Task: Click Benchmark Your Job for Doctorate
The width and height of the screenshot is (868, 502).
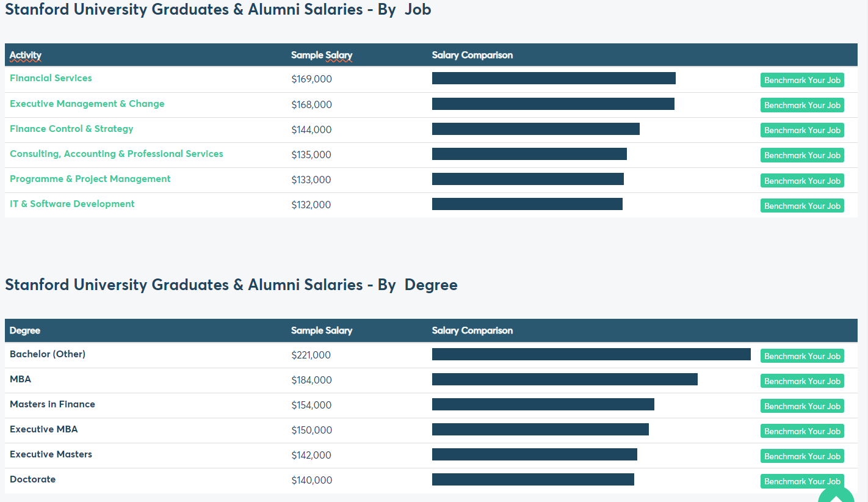Action: coord(802,481)
